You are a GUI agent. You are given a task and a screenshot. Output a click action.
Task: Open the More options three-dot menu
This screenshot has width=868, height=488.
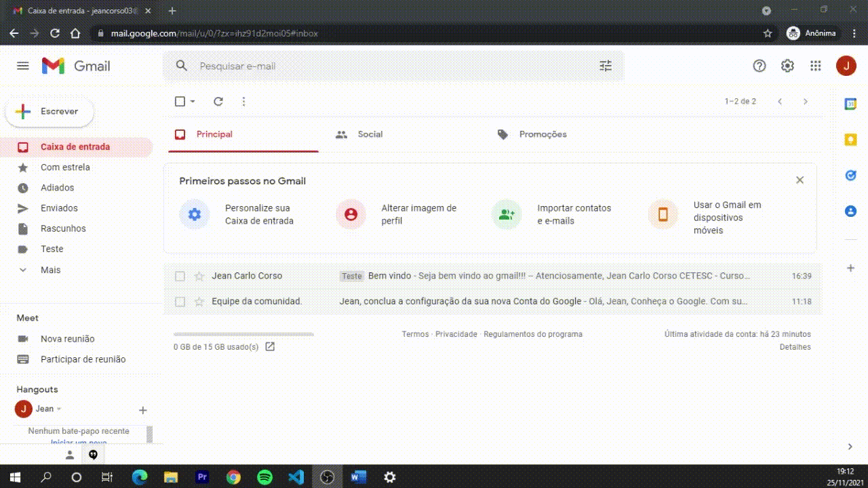(x=244, y=102)
